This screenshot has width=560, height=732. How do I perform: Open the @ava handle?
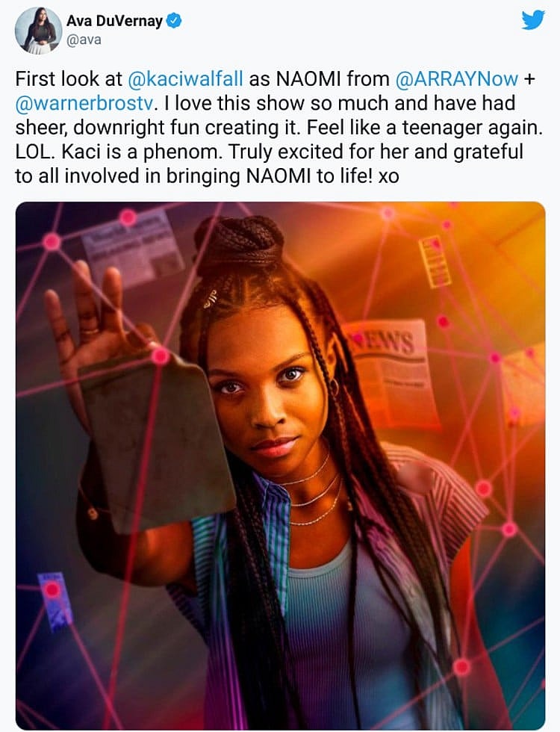84,40
